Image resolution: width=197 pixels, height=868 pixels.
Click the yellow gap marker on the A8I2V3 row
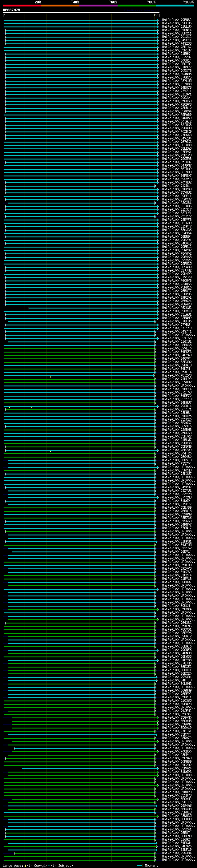pyautogui.click(x=51, y=377)
